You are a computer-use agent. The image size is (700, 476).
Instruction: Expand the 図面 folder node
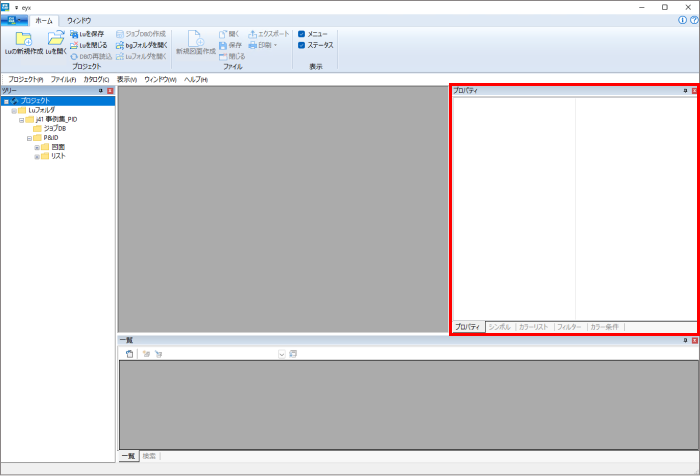(37, 147)
